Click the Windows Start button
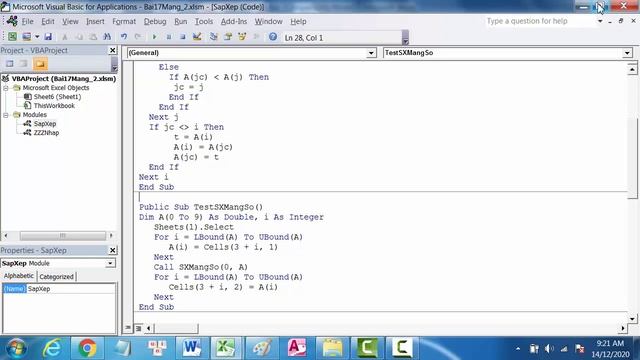Image resolution: width=640 pixels, height=360 pixels. coord(16,348)
